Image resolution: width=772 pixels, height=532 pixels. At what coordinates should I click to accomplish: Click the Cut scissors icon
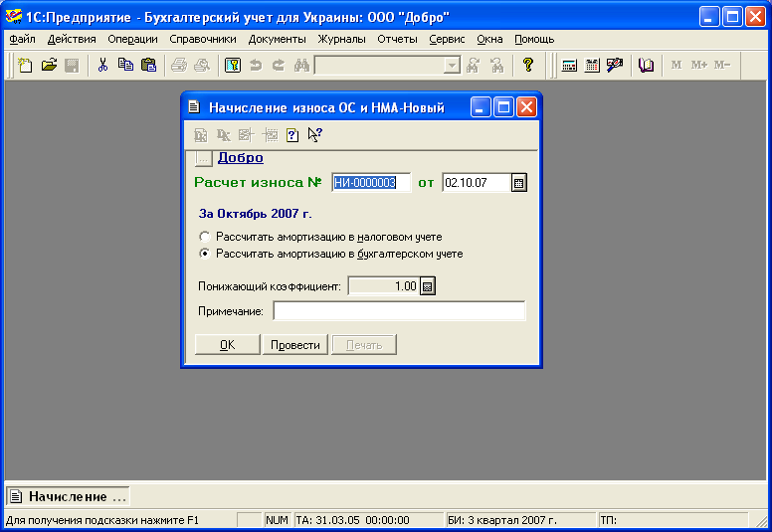pyautogui.click(x=102, y=65)
